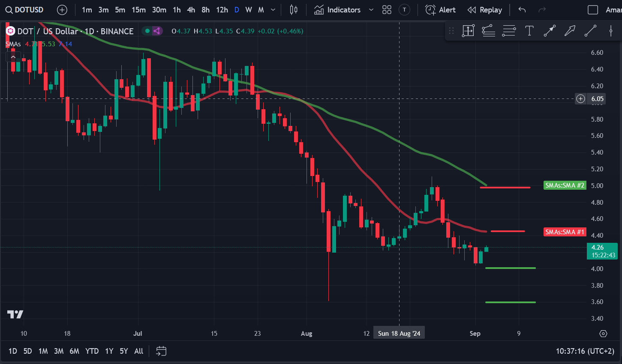Create an Alert
The height and width of the screenshot is (364, 622).
point(440,10)
